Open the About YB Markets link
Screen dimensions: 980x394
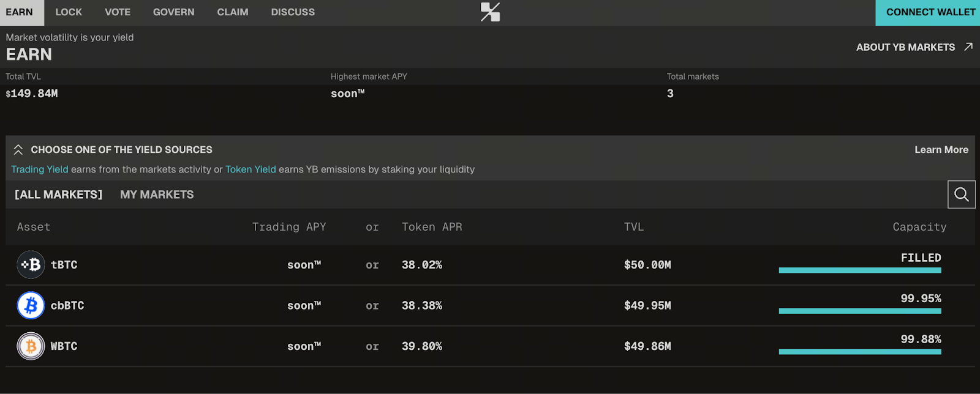tap(905, 47)
